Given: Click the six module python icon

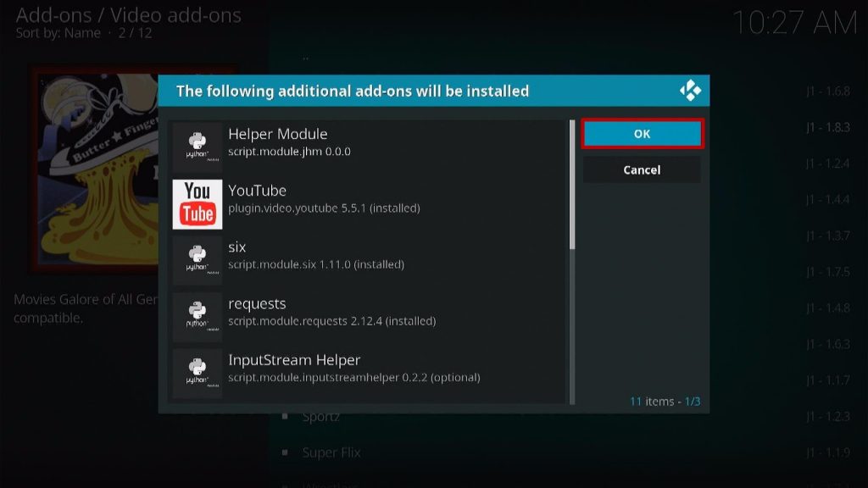Looking at the screenshot, I should click(197, 261).
